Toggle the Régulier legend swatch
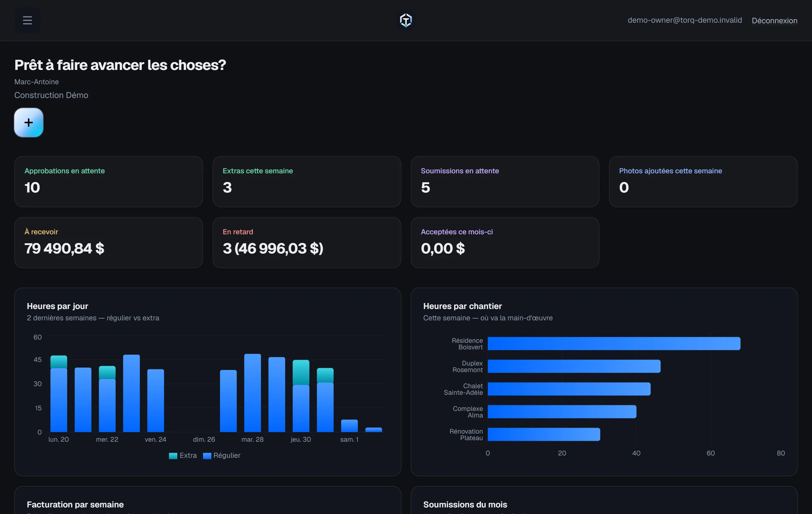 207,456
